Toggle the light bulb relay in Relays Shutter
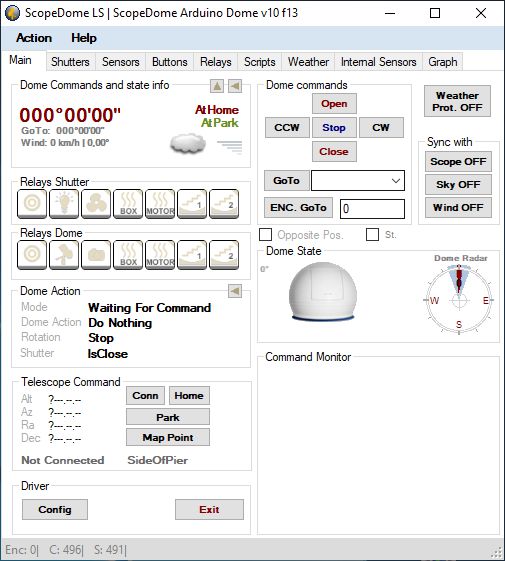Image resolution: width=505 pixels, height=561 pixels. pyautogui.click(x=64, y=204)
